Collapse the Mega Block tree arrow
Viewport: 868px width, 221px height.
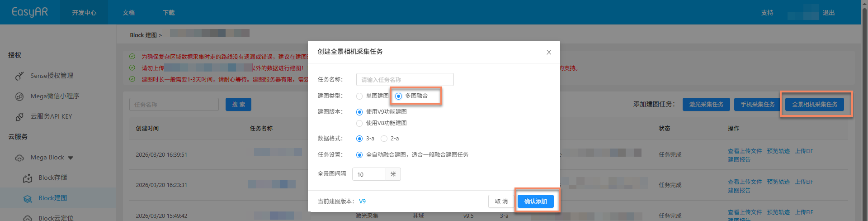pos(71,158)
